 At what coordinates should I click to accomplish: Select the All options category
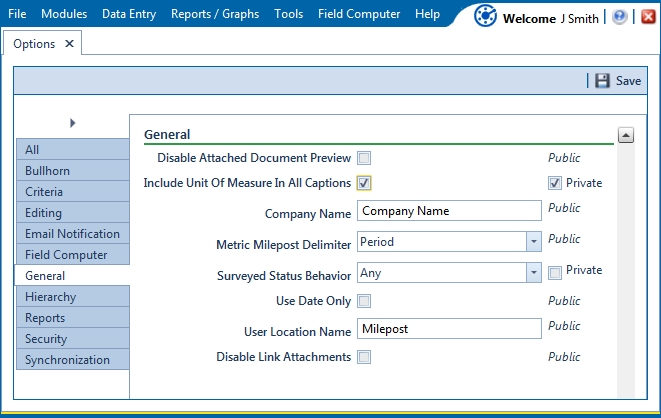[x=73, y=150]
